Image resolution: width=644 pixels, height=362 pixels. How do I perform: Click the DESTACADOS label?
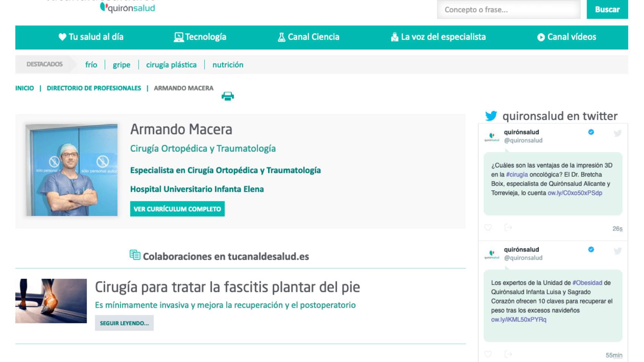[x=45, y=64]
